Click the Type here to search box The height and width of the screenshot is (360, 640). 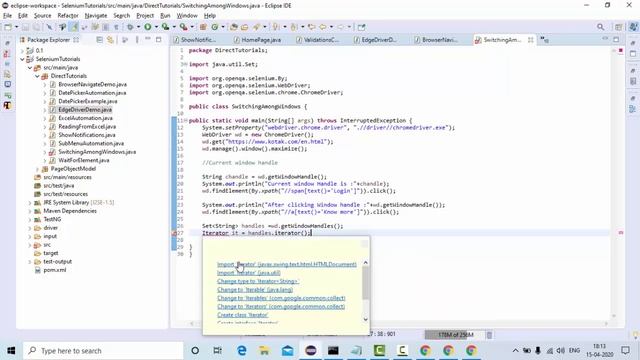coord(103,351)
